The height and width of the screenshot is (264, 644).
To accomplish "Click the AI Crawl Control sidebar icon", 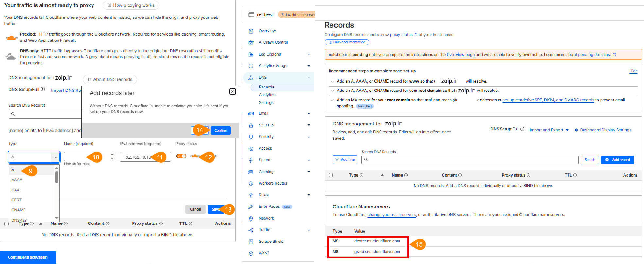I will click(x=251, y=42).
